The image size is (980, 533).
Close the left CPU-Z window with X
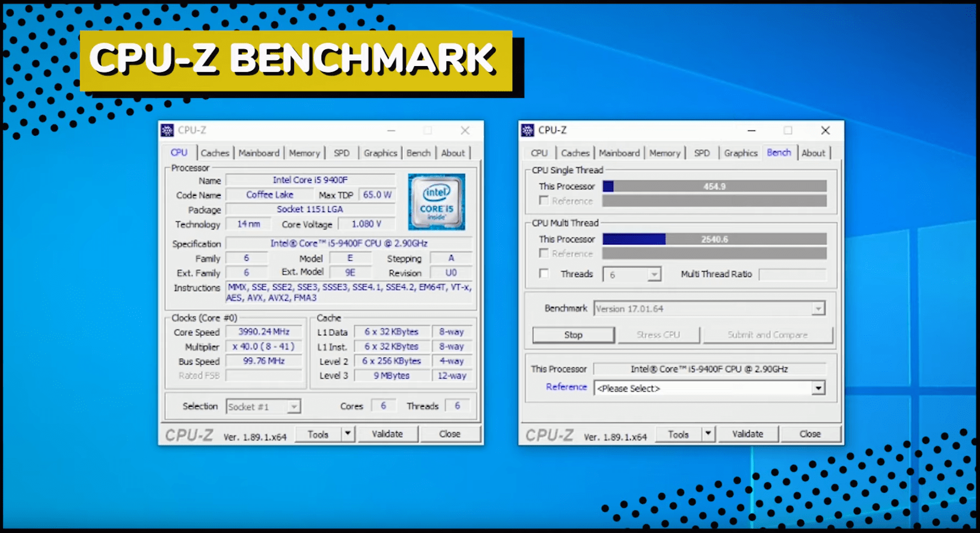tap(465, 130)
